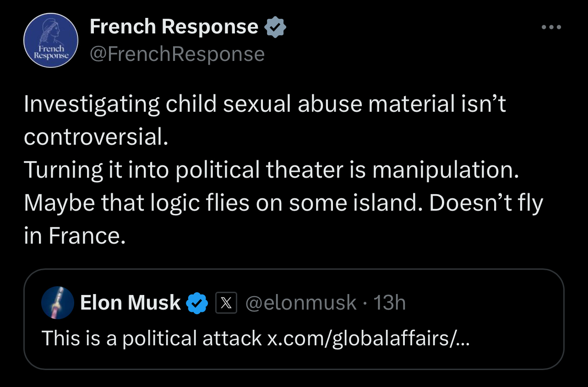The image size is (588, 387).
Task: Click the @elonmusk handle
Action: 301,303
